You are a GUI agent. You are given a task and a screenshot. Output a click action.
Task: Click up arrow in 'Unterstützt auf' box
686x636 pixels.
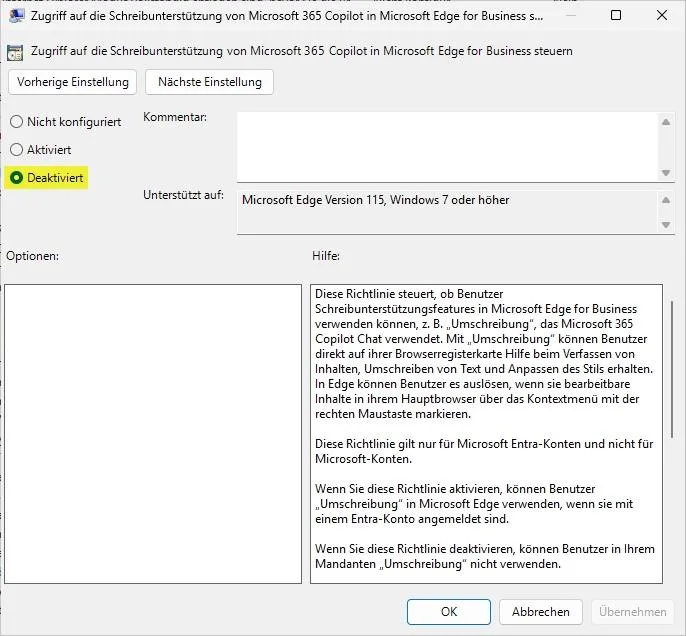coord(666,199)
